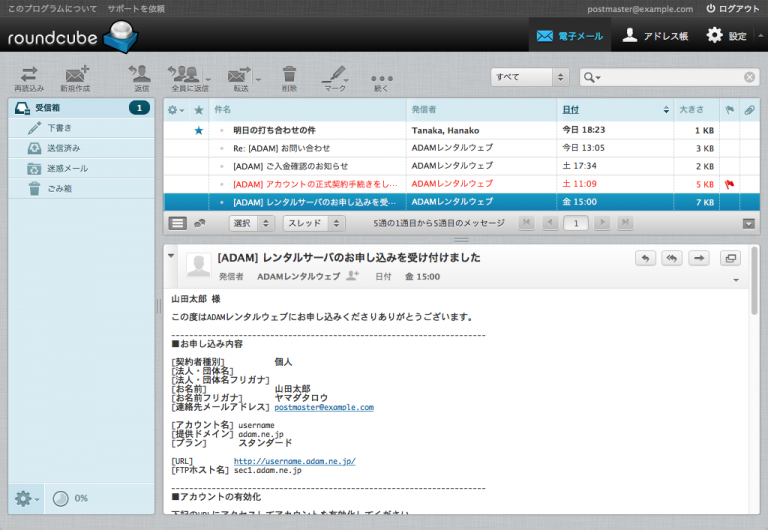Click the Mark (マーク) pencil icon
This screenshot has width=768, height=530.
click(x=335, y=75)
